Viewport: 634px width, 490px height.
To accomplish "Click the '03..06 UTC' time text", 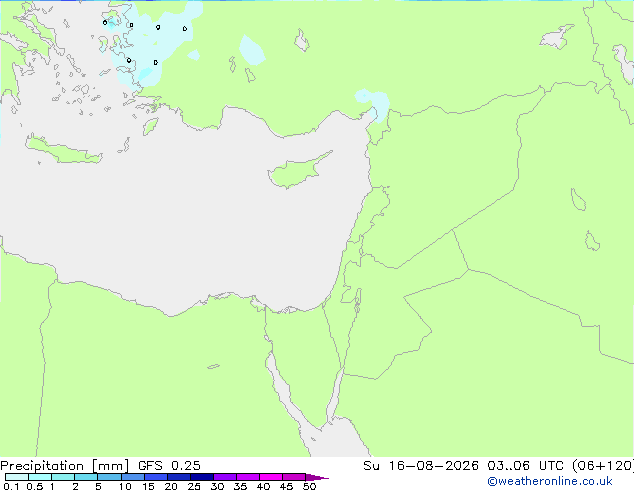I will (525, 466).
